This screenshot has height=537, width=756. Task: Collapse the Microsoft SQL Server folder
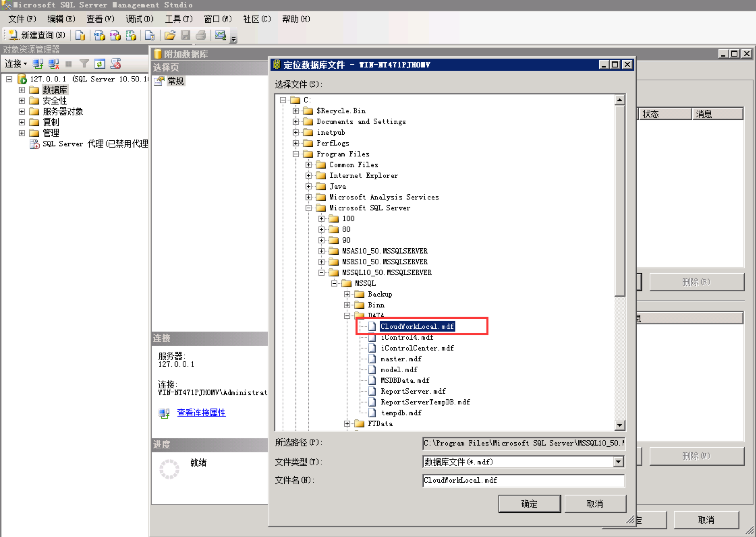click(x=309, y=208)
